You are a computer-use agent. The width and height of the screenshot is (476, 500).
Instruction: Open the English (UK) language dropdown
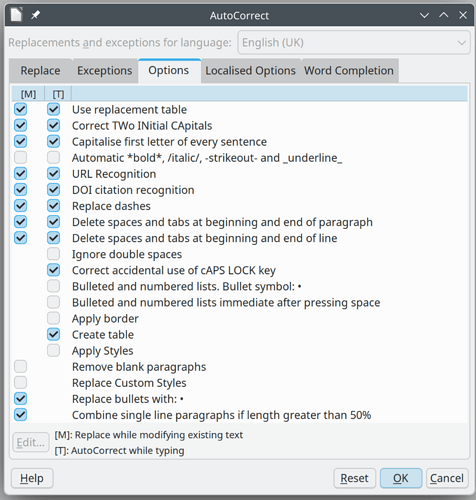[x=354, y=43]
